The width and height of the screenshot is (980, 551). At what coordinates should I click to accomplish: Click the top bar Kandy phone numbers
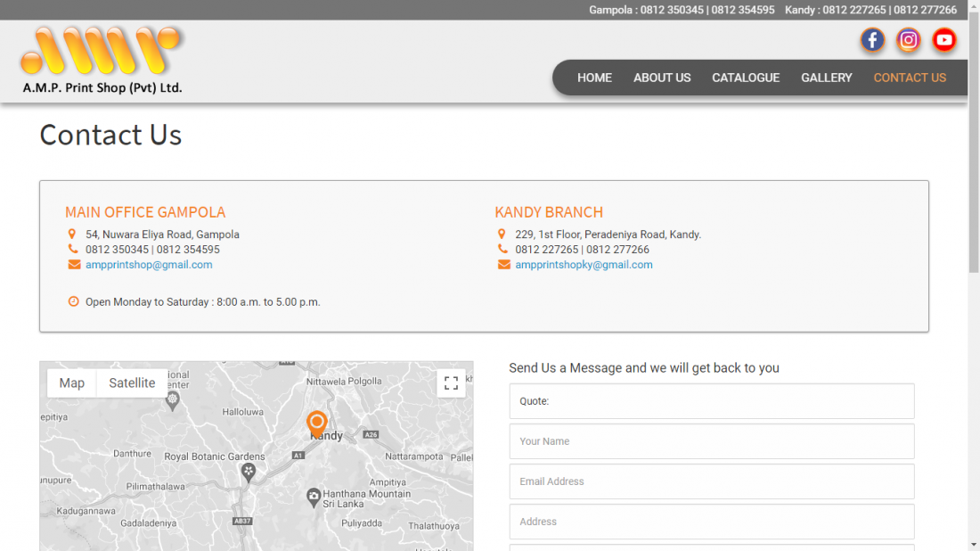coord(870,10)
